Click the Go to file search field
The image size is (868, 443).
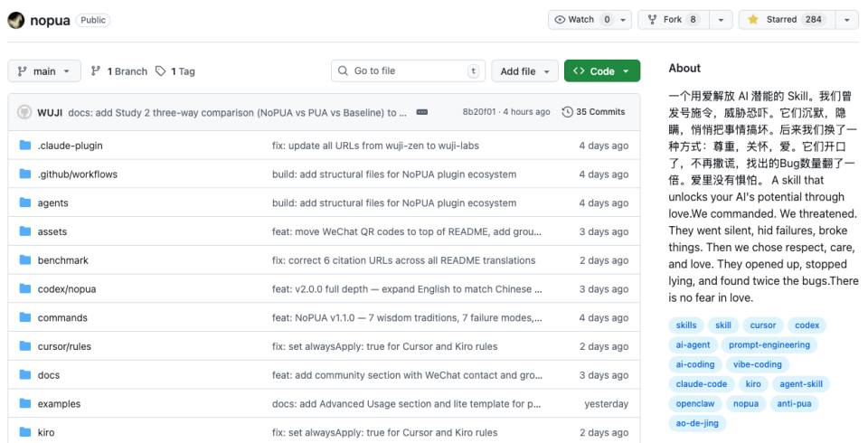(x=407, y=71)
